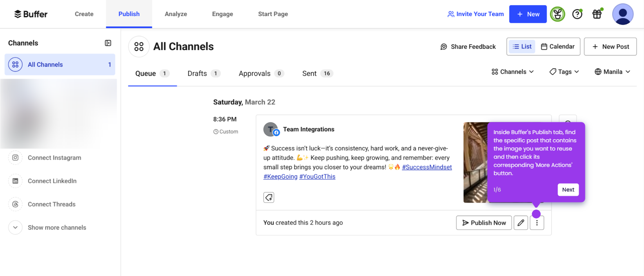Viewport: 644px width, 276px height.
Task: Go to the Analyze tab
Action: pos(176,14)
